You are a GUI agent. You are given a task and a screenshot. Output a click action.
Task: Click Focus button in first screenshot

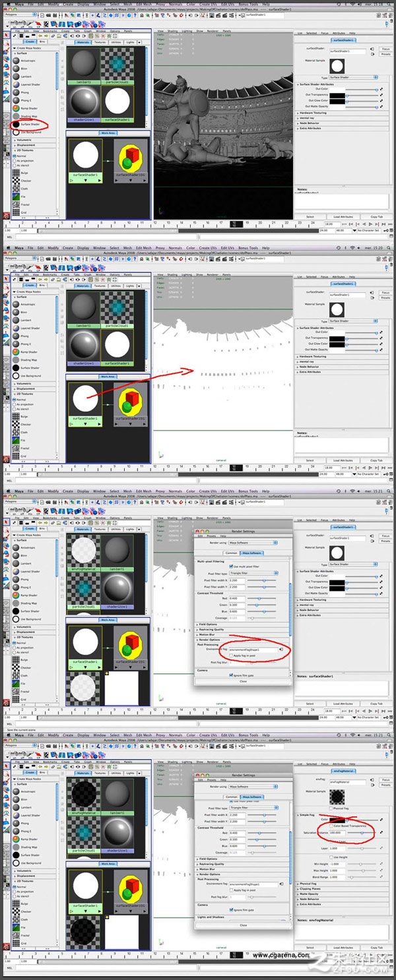(x=385, y=49)
